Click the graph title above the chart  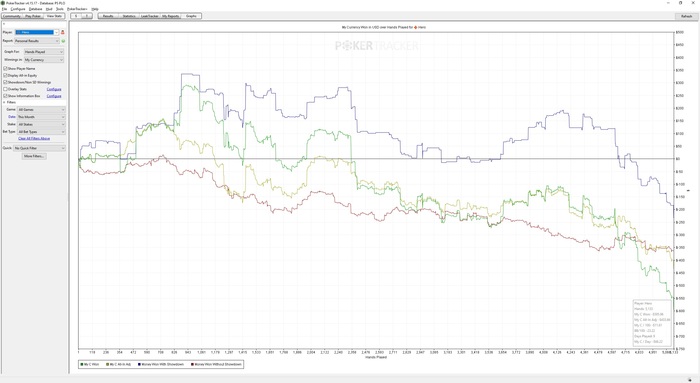coord(383,27)
